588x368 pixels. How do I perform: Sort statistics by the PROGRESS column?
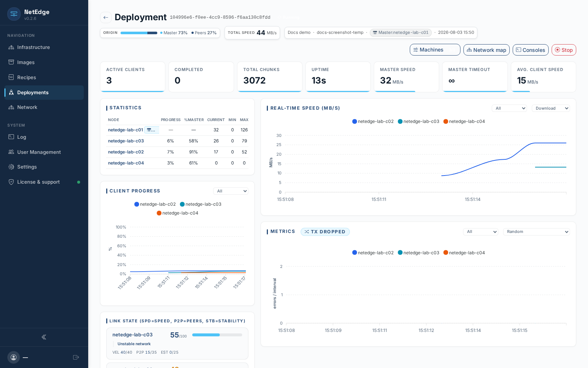coord(171,120)
